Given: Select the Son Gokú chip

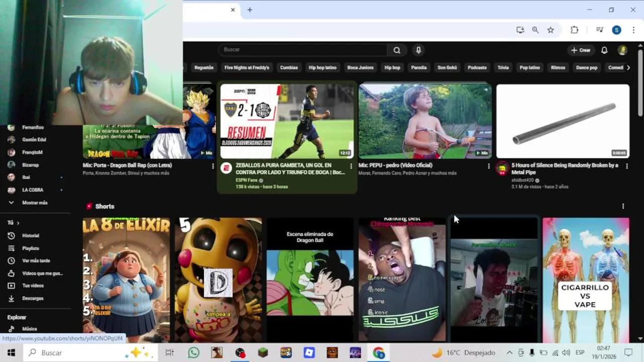Looking at the screenshot, I should pos(447,67).
